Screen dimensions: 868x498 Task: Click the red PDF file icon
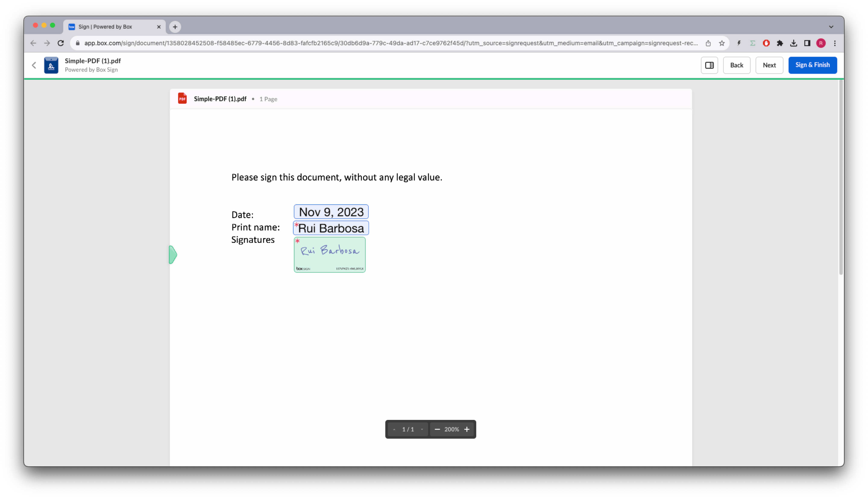pyautogui.click(x=182, y=99)
